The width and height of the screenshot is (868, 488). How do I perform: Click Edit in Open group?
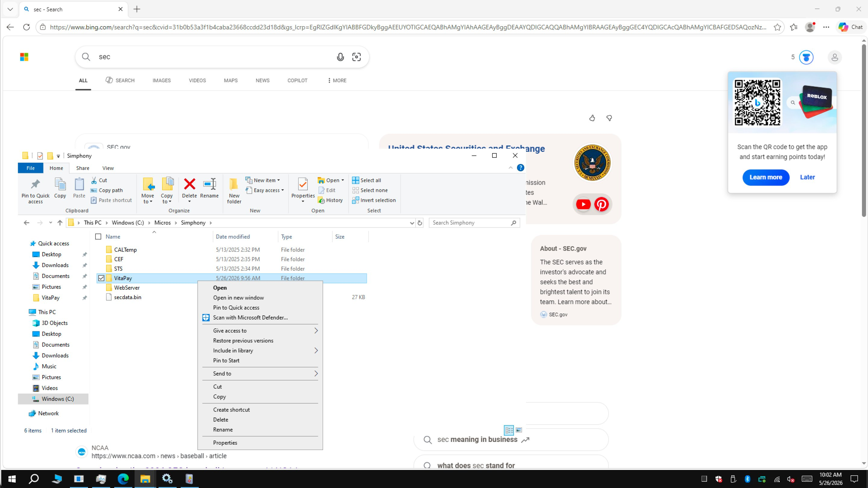pos(327,190)
